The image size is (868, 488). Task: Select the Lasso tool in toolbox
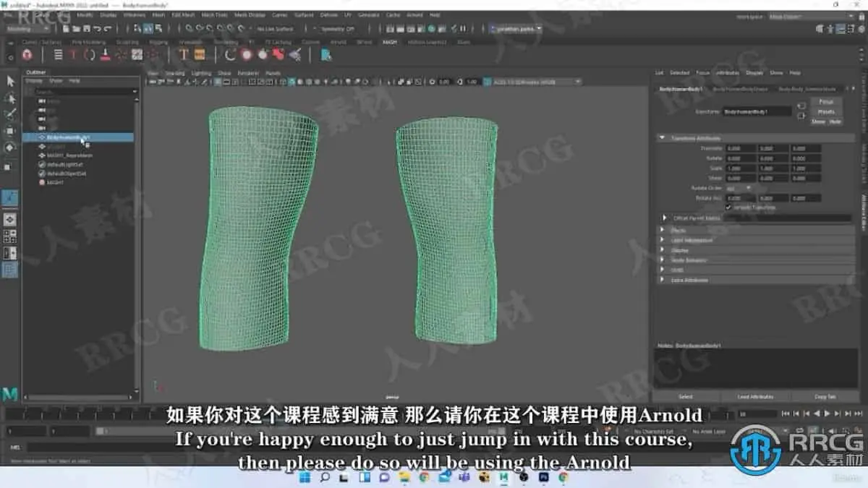tap(10, 98)
